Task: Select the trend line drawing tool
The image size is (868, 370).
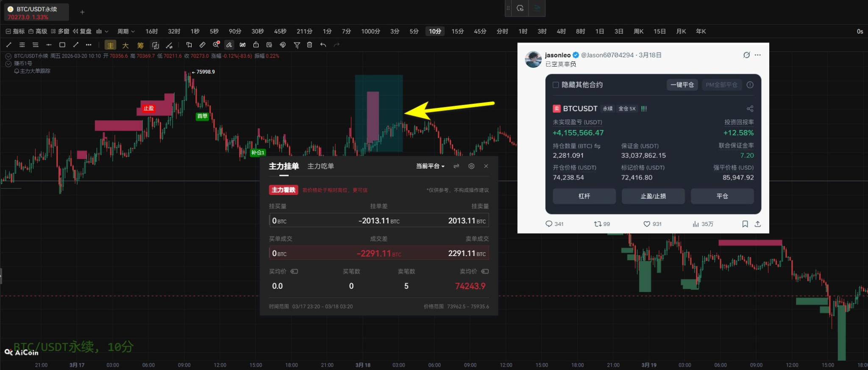Action: pos(9,45)
